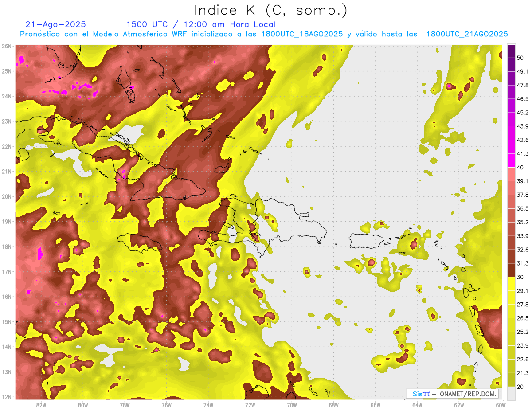Click the 18N latitude label

(7, 247)
